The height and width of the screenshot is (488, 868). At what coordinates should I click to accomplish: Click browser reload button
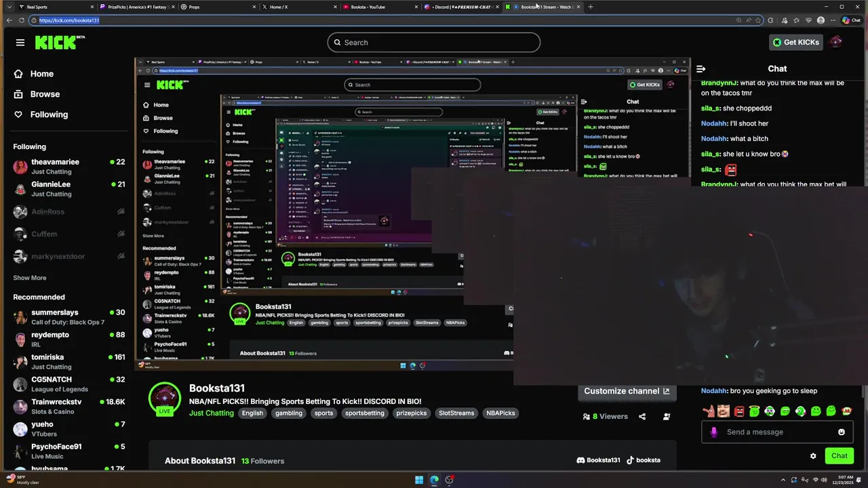[21, 20]
